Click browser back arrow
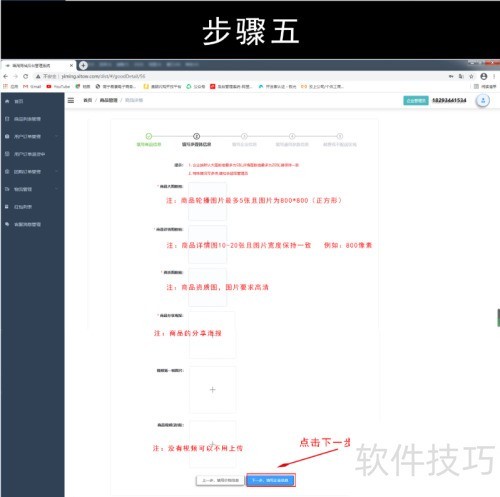This screenshot has height=497, width=500. (6, 76)
